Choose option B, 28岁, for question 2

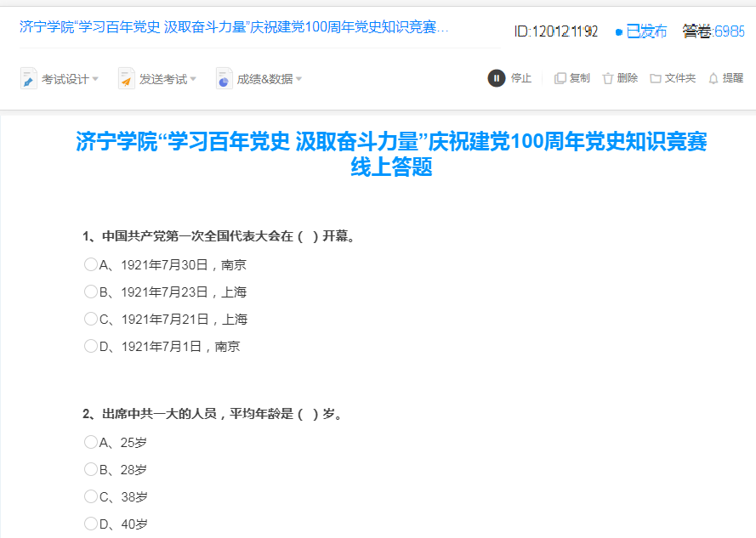pyautogui.click(x=91, y=469)
